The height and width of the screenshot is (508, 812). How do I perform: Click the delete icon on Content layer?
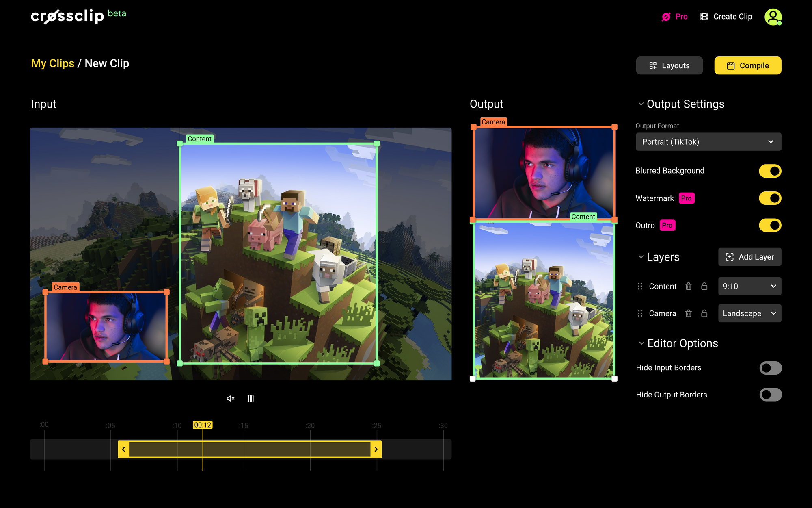pos(688,286)
